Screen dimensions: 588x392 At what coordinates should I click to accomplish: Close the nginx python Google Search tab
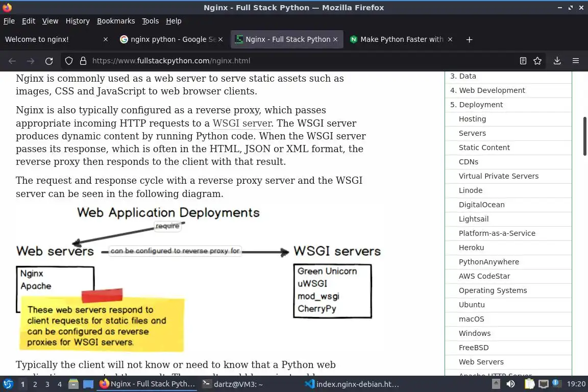point(220,39)
